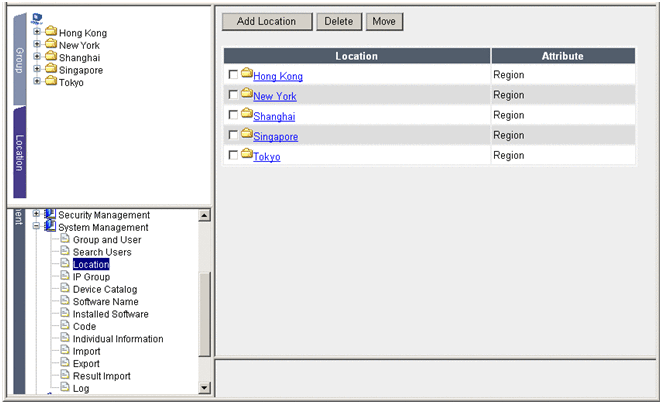Open the Shanghai link in the table

pyautogui.click(x=274, y=116)
